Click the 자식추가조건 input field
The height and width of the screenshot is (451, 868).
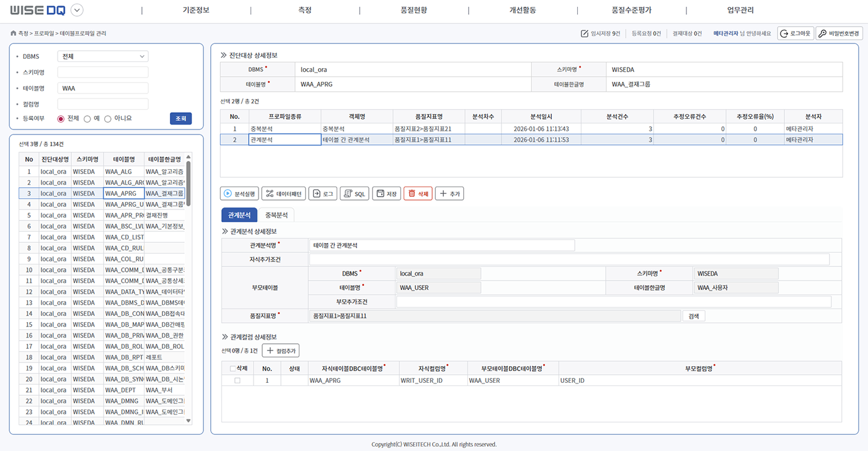569,260
